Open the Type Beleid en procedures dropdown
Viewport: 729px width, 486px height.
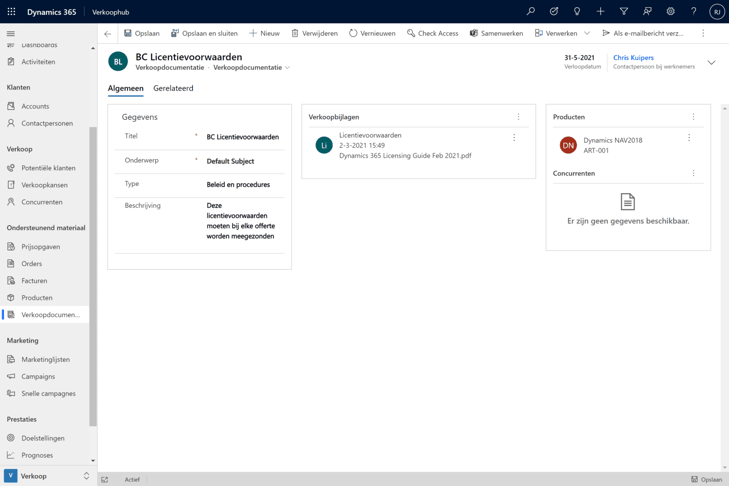(238, 185)
